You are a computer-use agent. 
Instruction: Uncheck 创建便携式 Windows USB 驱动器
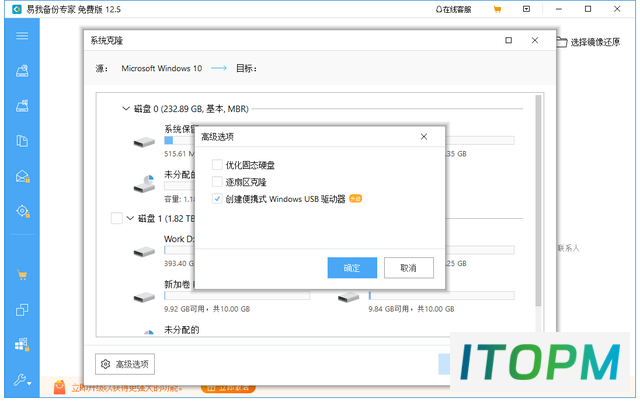click(217, 199)
